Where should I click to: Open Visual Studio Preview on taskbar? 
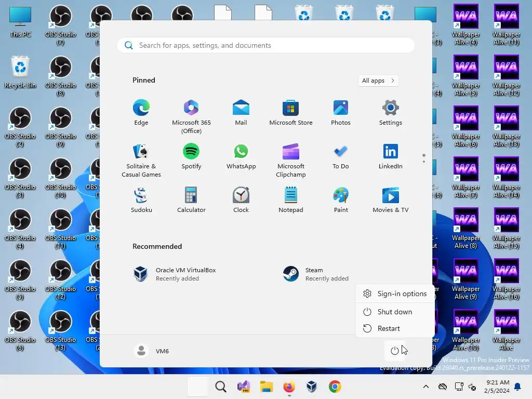[x=244, y=387]
